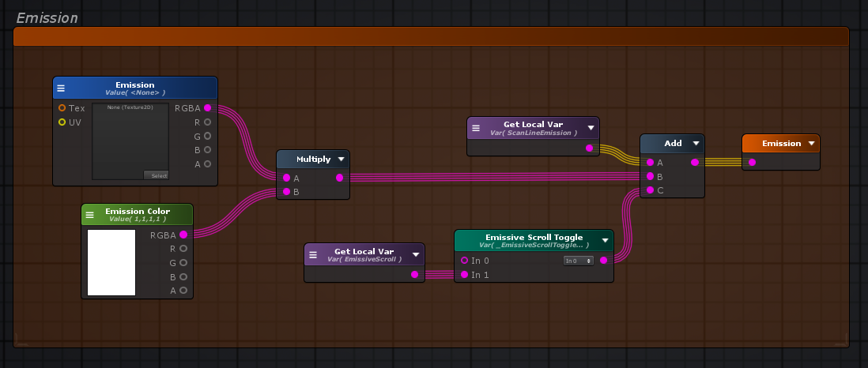
Task: Click the Emission comment group title
Action: point(47,17)
